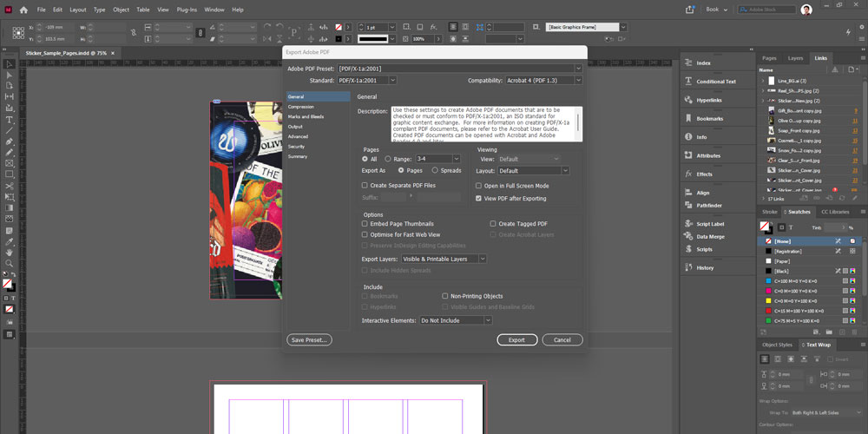The height and width of the screenshot is (434, 868).
Task: Click the Export button
Action: coord(517,340)
